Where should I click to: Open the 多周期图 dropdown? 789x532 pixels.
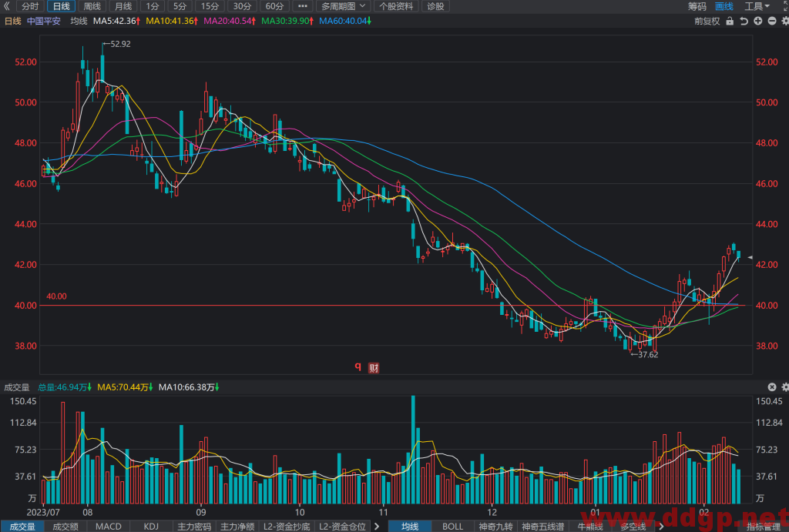343,6
